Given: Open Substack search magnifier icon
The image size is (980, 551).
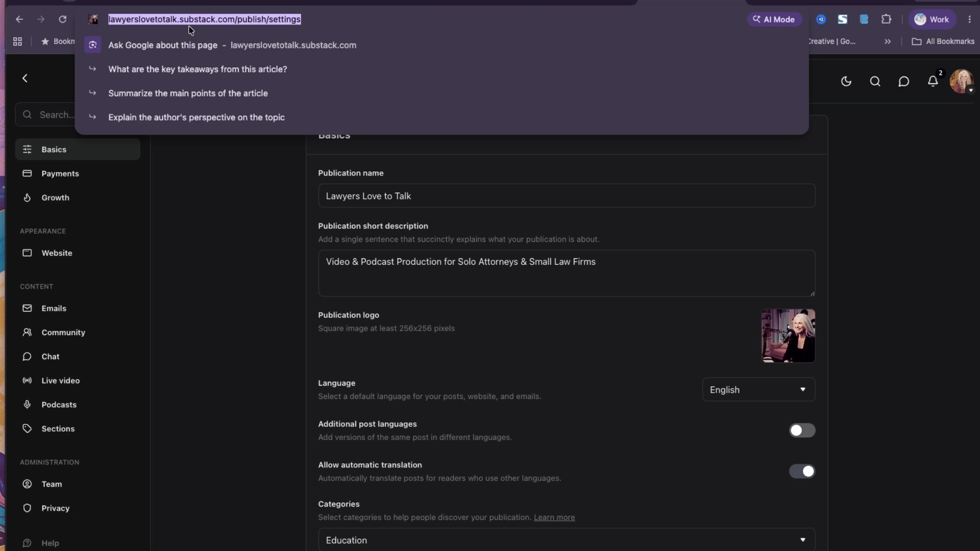Looking at the screenshot, I should [875, 81].
